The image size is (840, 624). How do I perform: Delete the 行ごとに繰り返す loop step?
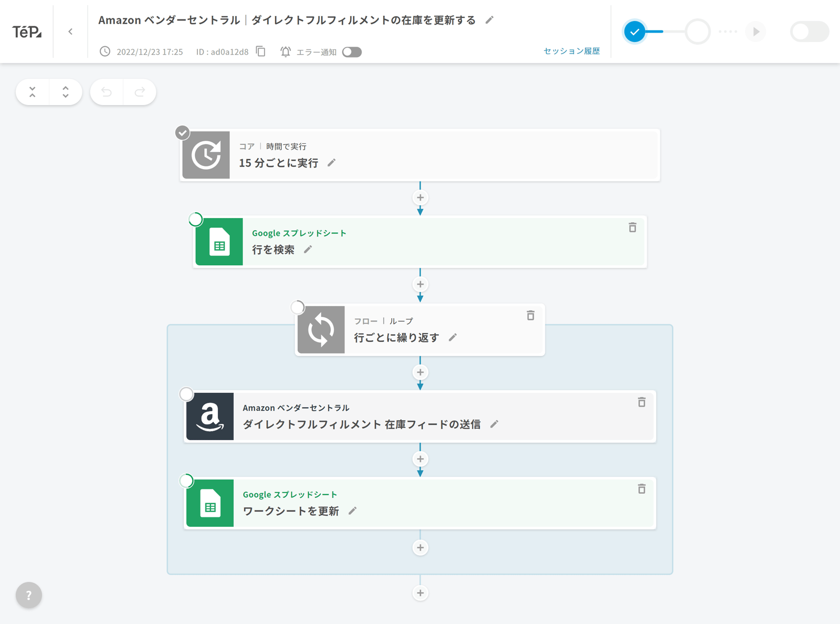531,315
